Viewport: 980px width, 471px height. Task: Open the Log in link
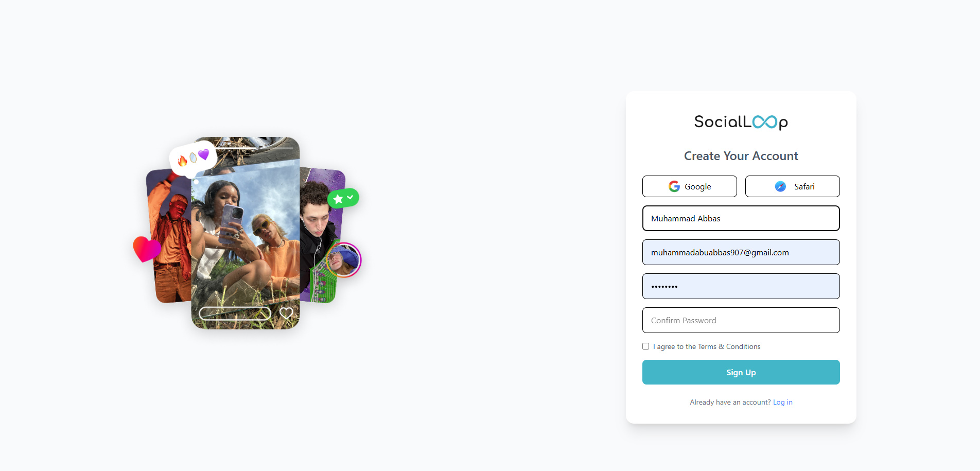tap(782, 402)
